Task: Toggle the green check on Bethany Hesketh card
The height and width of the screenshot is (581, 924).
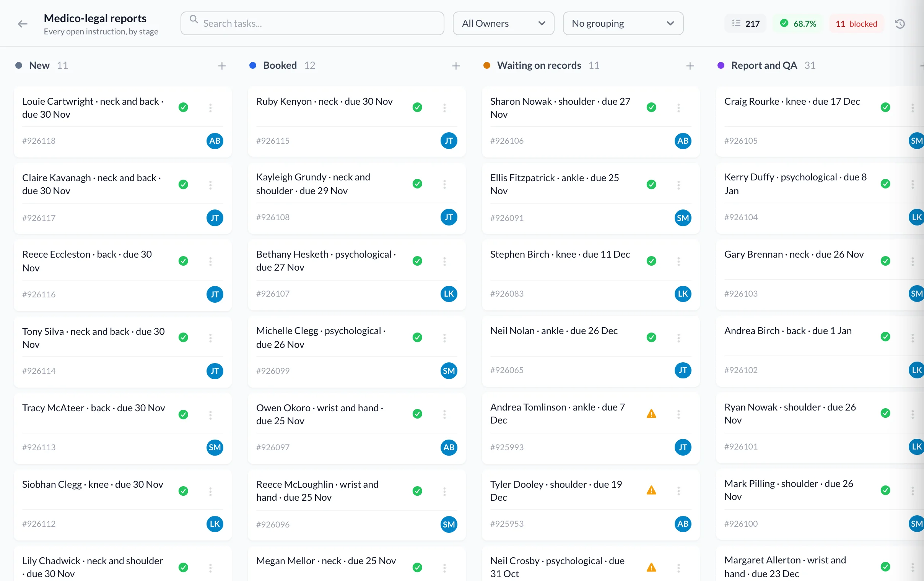Action: pos(418,261)
